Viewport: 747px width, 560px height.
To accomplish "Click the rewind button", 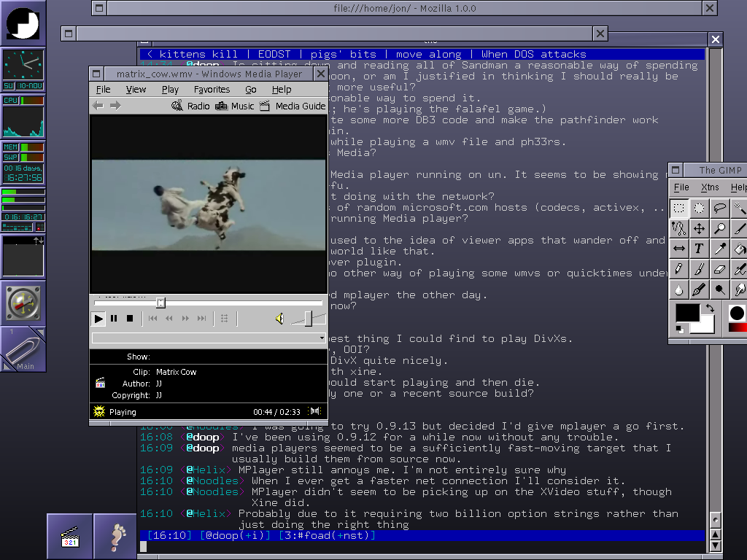I will pyautogui.click(x=169, y=319).
